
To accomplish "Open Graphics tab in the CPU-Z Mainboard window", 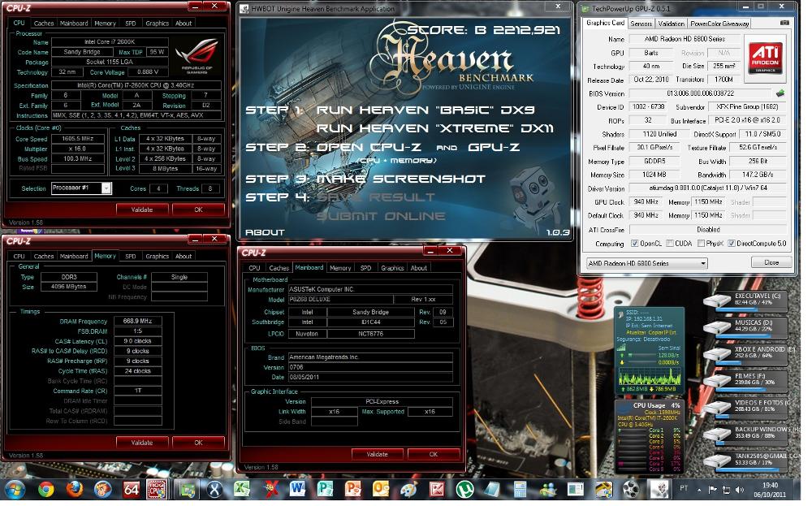I will click(392, 268).
